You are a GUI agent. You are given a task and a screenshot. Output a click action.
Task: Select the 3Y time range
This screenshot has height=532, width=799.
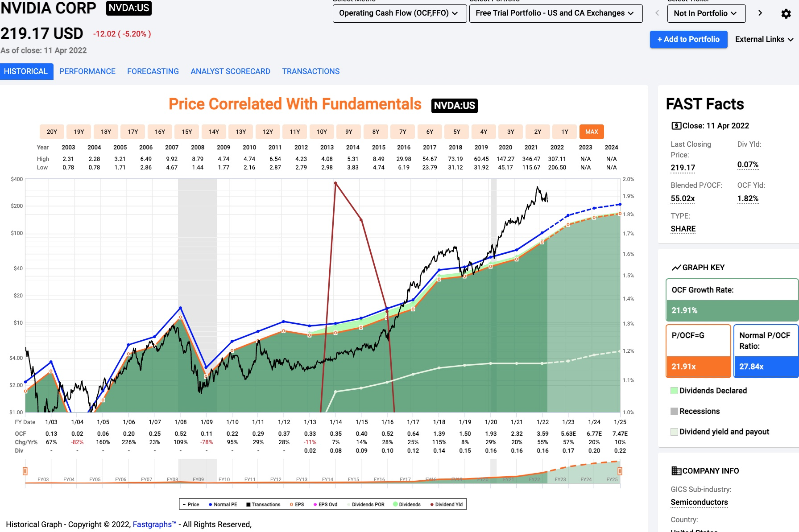click(x=511, y=132)
